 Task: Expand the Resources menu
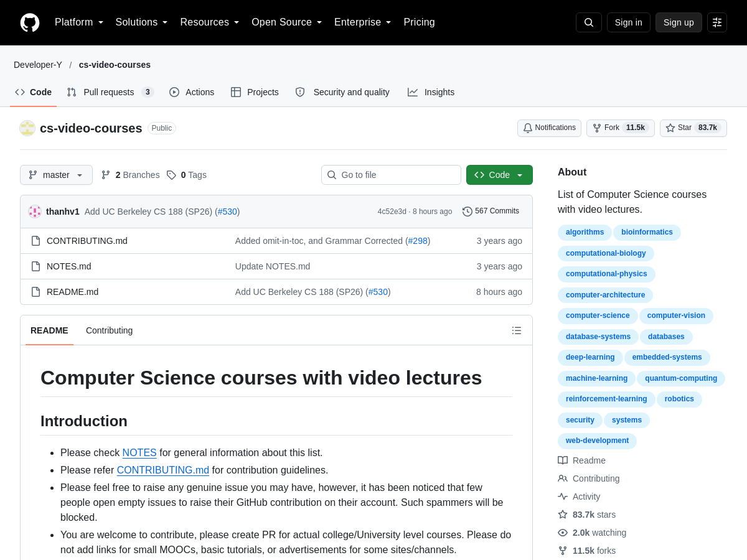[x=210, y=22]
